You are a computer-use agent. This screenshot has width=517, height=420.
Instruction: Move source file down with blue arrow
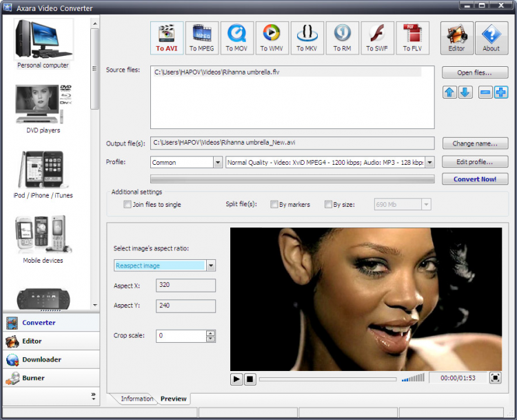pos(465,92)
